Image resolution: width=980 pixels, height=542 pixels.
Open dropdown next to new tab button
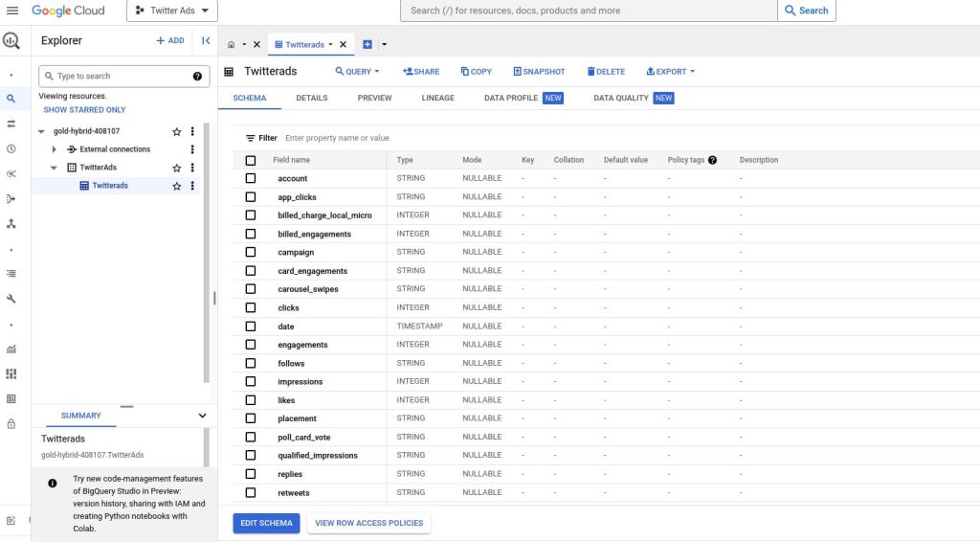385,44
